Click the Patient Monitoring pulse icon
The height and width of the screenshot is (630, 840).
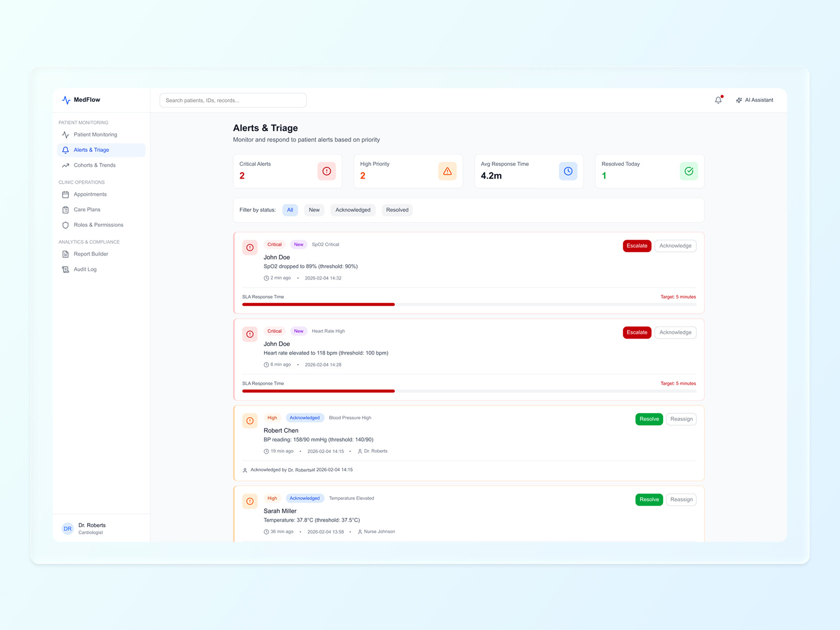pos(66,135)
